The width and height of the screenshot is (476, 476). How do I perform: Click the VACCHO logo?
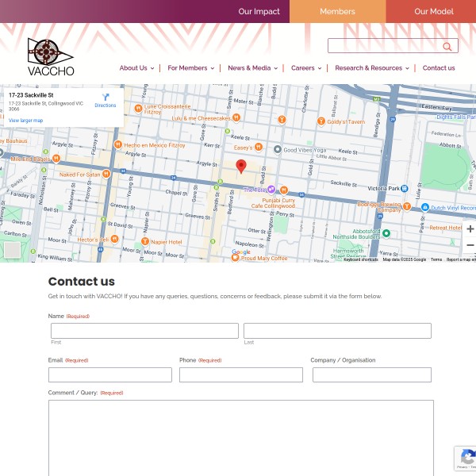point(50,57)
